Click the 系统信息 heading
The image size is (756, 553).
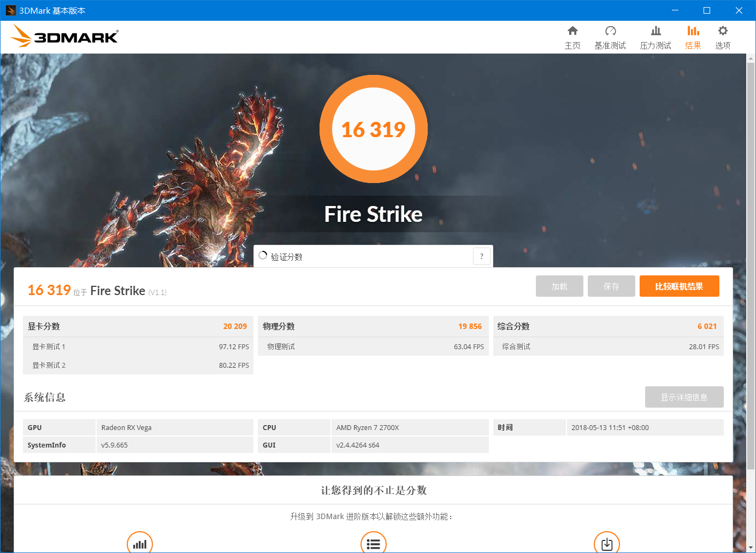click(x=45, y=397)
